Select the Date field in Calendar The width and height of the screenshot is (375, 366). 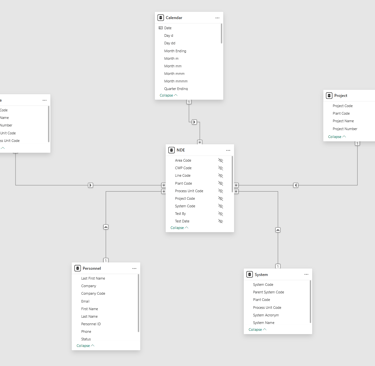[168, 28]
